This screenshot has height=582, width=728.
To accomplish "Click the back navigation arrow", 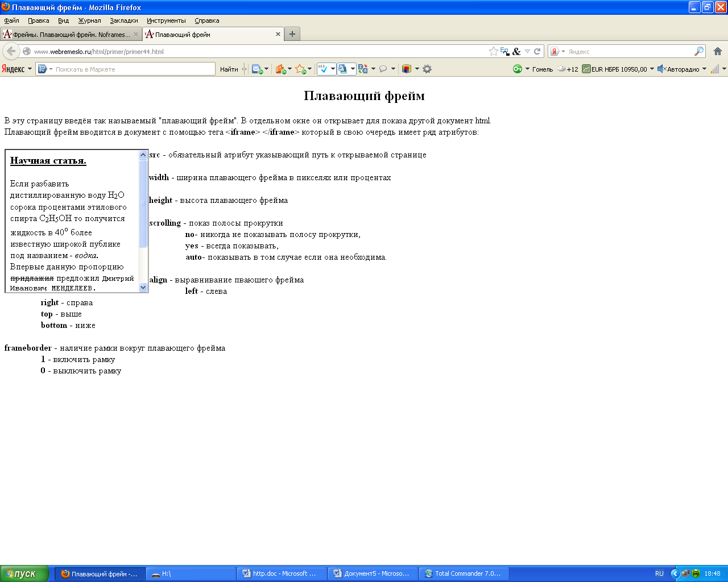I will tap(11, 51).
